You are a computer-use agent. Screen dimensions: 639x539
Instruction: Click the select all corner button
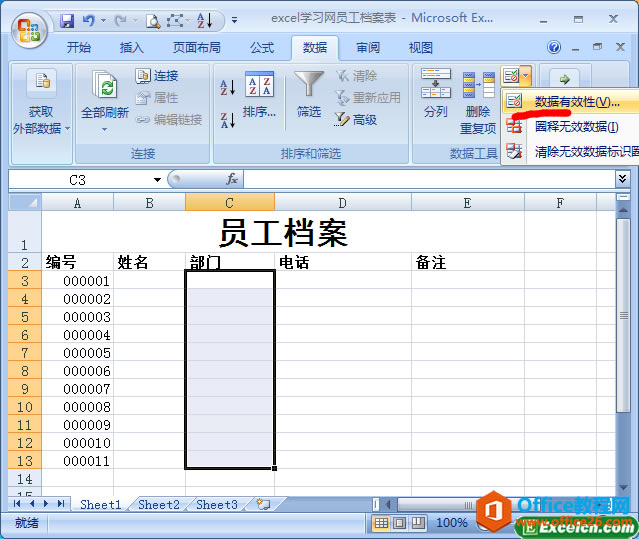point(25,202)
